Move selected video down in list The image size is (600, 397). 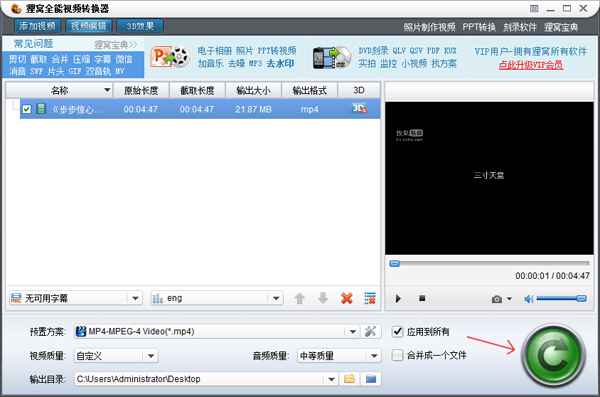pos(323,298)
